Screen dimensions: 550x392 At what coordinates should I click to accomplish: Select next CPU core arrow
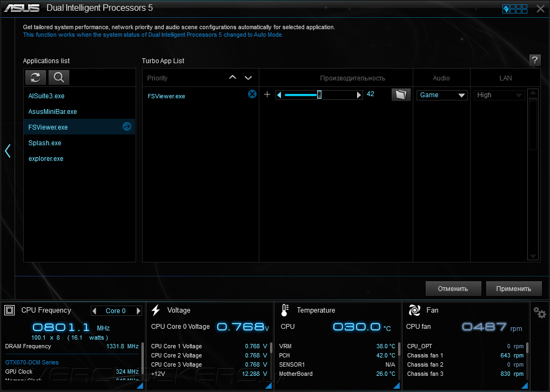click(x=138, y=310)
